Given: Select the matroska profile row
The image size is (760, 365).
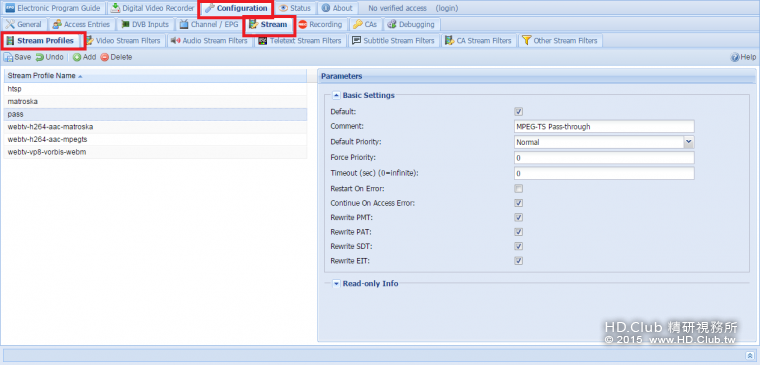Looking at the screenshot, I should tap(155, 102).
